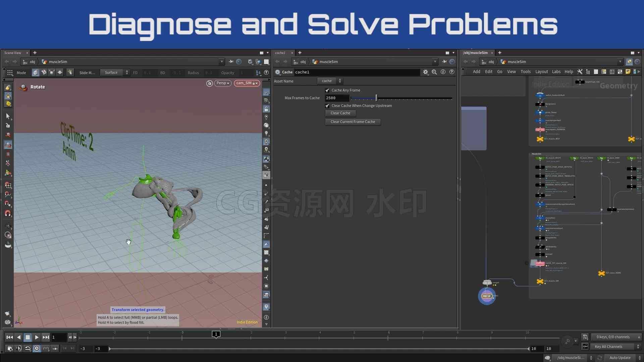Click Clear Current Frame Cache button
The height and width of the screenshot is (362, 644).
(353, 122)
